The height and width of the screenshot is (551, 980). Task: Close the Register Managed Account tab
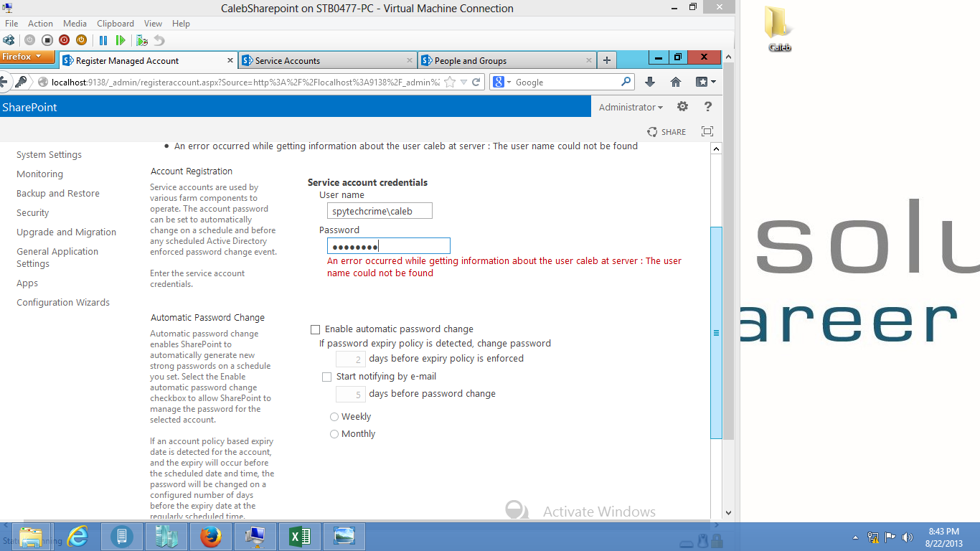(230, 60)
